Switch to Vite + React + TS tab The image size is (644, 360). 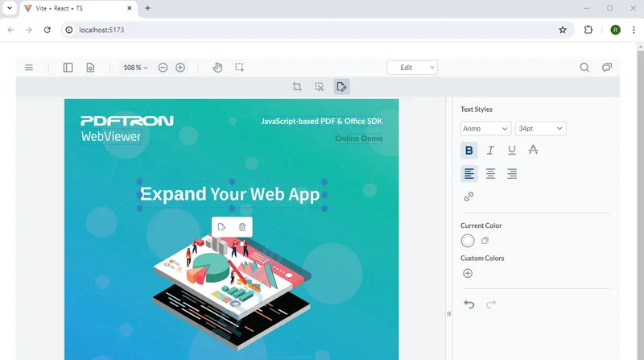[x=78, y=8]
